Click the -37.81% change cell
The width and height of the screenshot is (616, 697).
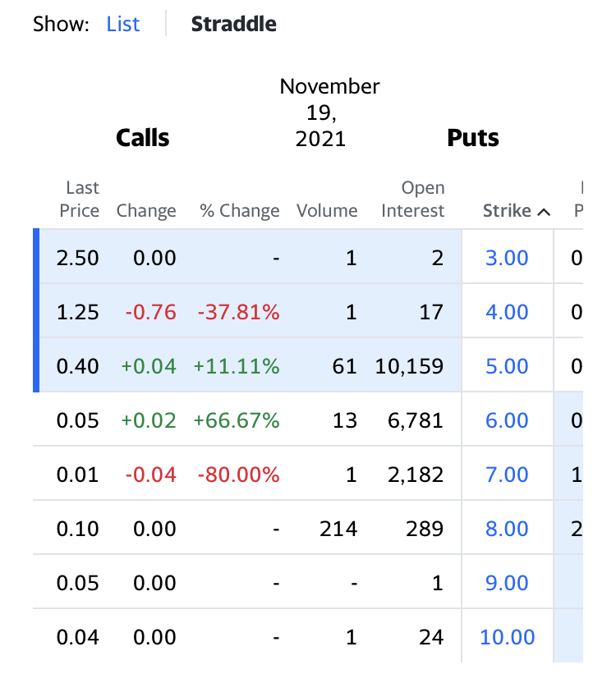(x=238, y=312)
